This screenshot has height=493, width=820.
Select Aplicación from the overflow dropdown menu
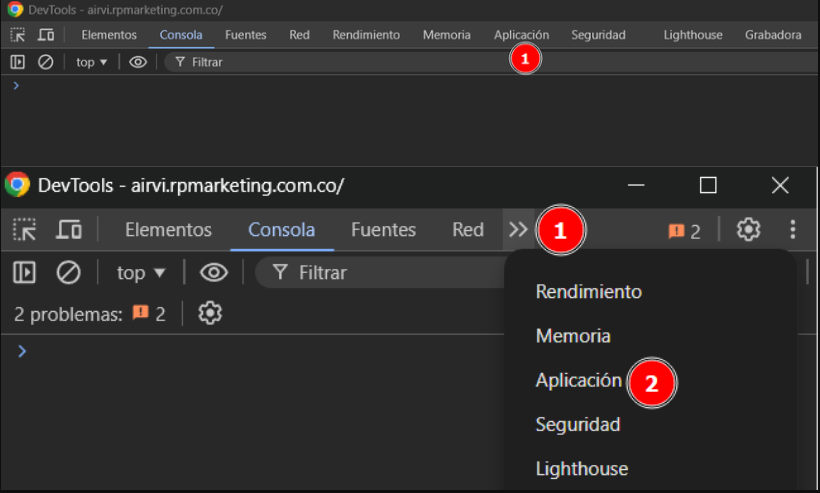578,380
